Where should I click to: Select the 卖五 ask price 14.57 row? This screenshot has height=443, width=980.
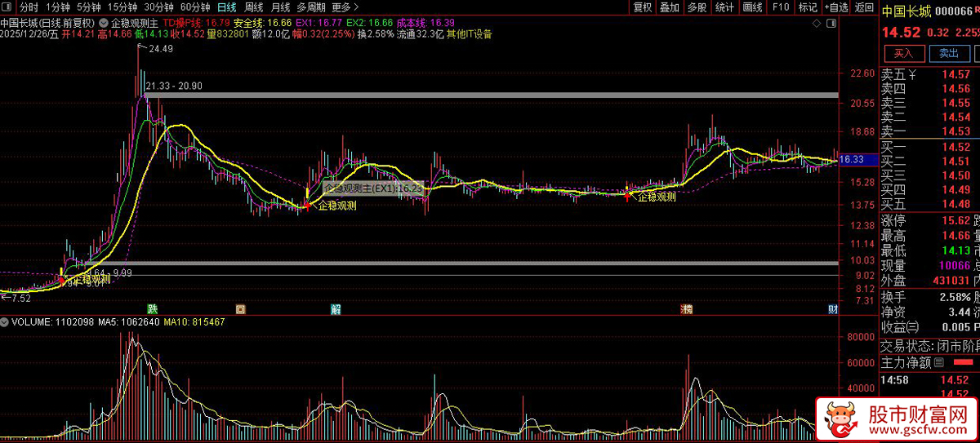pyautogui.click(x=929, y=74)
